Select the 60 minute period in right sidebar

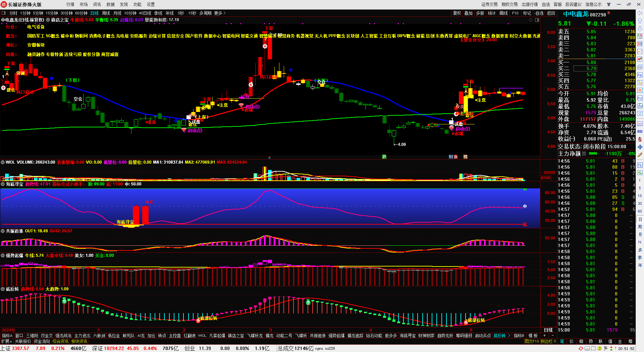coord(640,211)
